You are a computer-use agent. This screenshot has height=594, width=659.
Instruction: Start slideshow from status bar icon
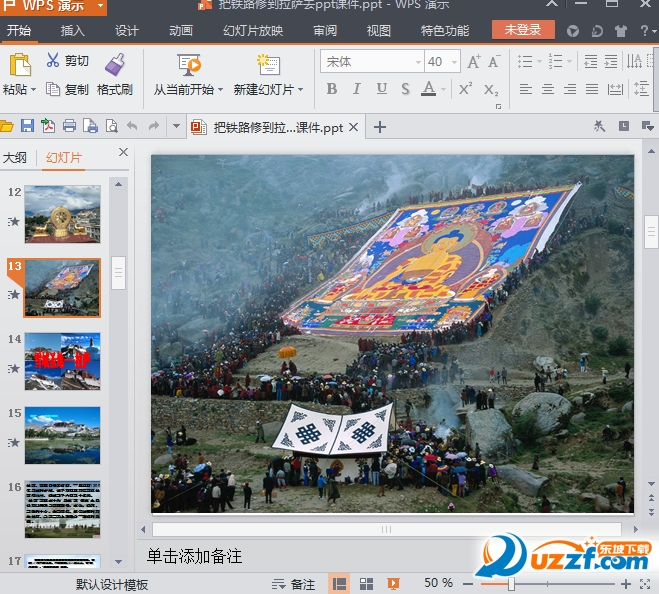point(393,583)
